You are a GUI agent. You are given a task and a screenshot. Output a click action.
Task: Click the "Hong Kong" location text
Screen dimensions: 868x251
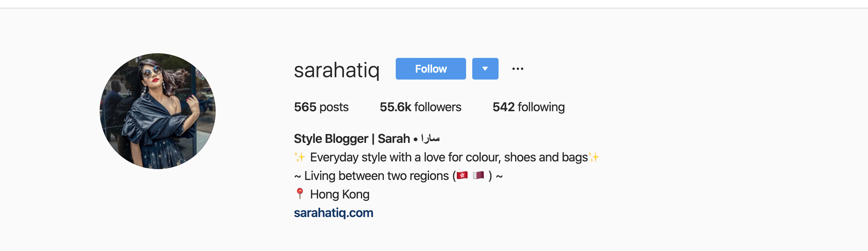tap(340, 194)
